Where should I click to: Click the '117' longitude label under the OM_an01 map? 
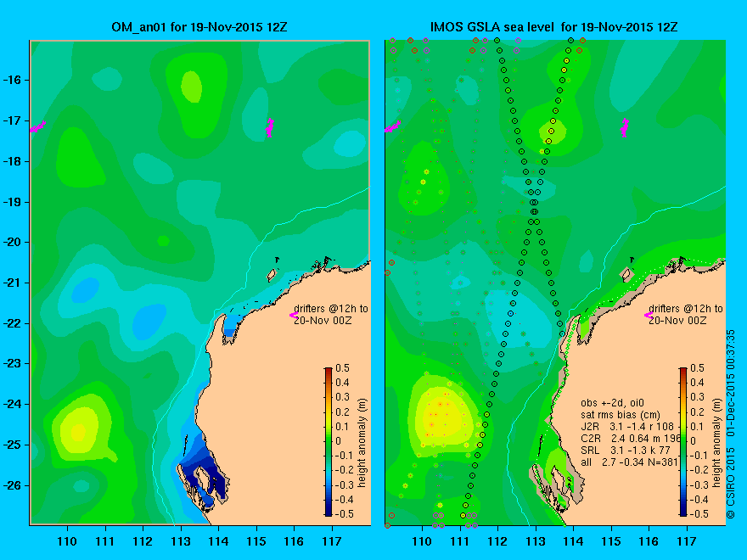[332, 541]
